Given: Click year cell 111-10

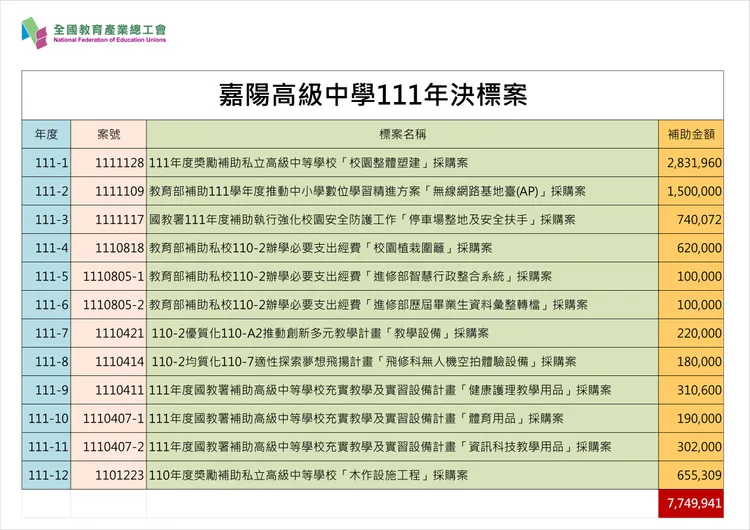Looking at the screenshot, I should point(46,419).
